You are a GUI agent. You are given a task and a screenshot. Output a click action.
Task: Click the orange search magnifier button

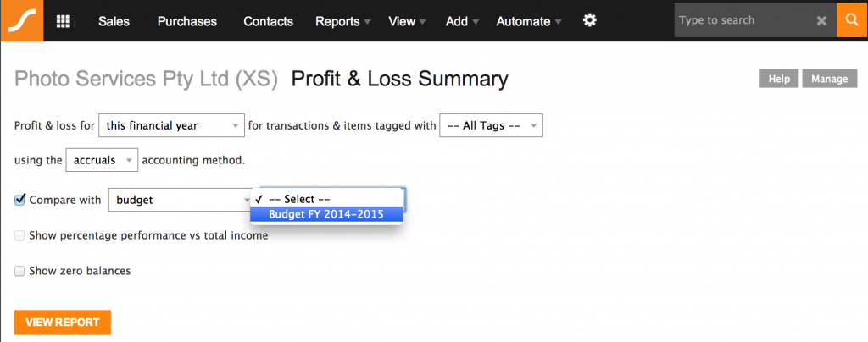(x=852, y=19)
